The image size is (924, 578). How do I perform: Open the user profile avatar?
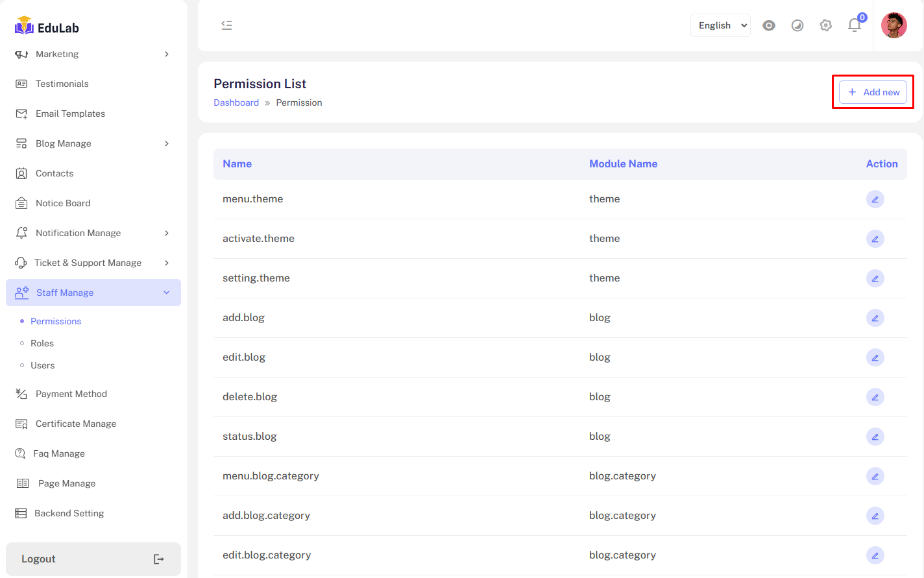[894, 25]
